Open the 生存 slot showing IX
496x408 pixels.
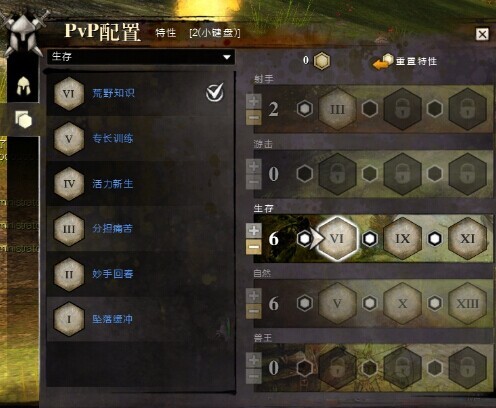pyautogui.click(x=402, y=239)
